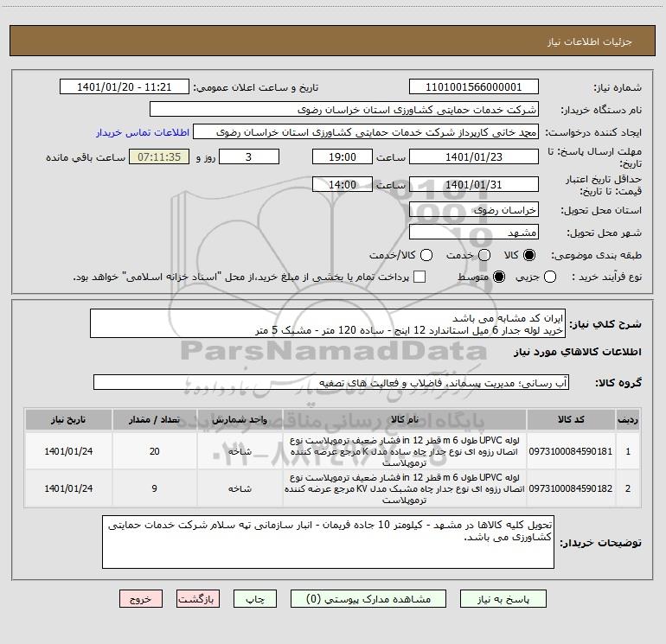Click the remaining time field 07:11:35
Viewport: 666px width, 644px height.
point(159,156)
